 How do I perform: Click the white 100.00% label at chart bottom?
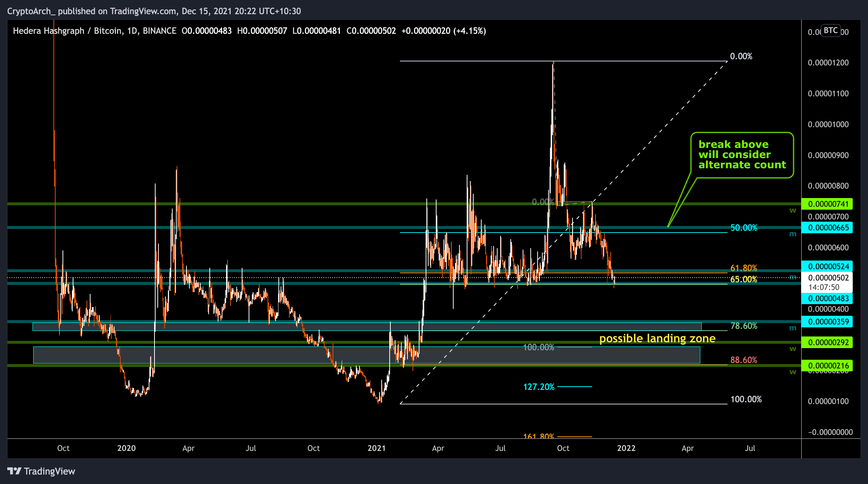tap(746, 399)
